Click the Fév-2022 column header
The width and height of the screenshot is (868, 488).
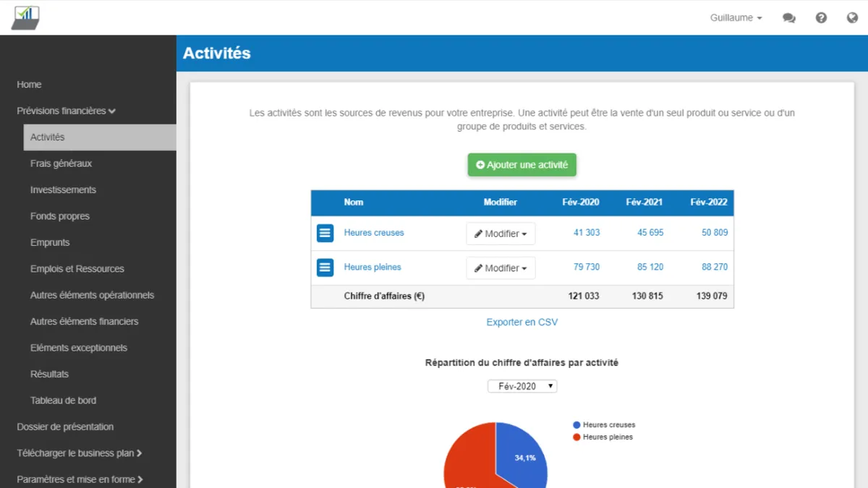coord(709,202)
